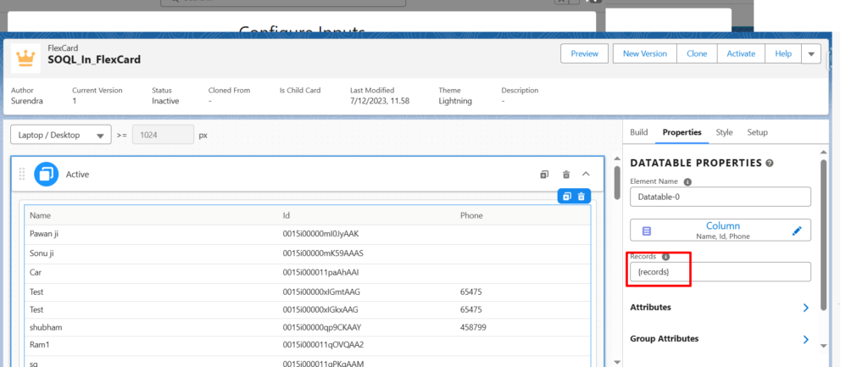Switch to the Style tab
Viewport: 868px width, 367px height.
pos(724,132)
